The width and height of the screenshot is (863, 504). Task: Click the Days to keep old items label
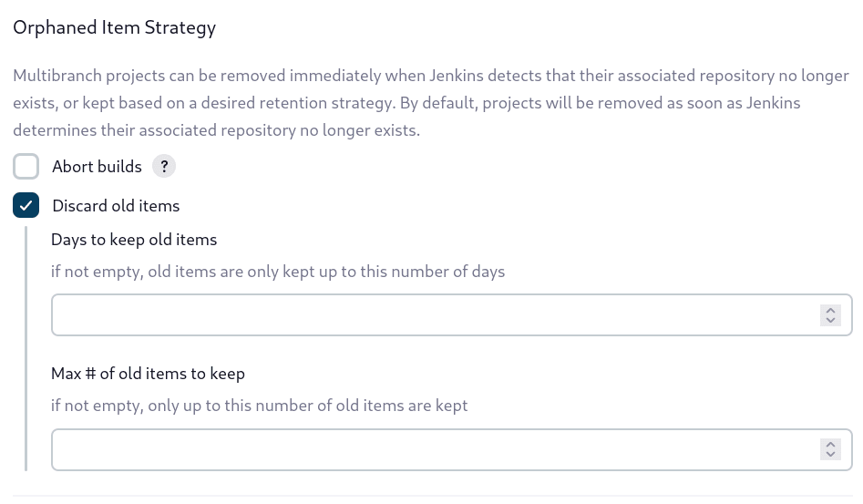134,241
